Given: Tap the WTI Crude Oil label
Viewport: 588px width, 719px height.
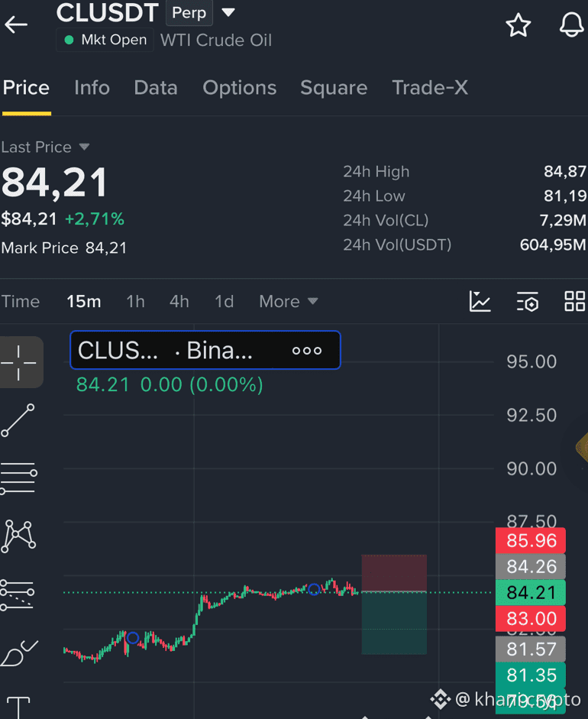Looking at the screenshot, I should 216,40.
